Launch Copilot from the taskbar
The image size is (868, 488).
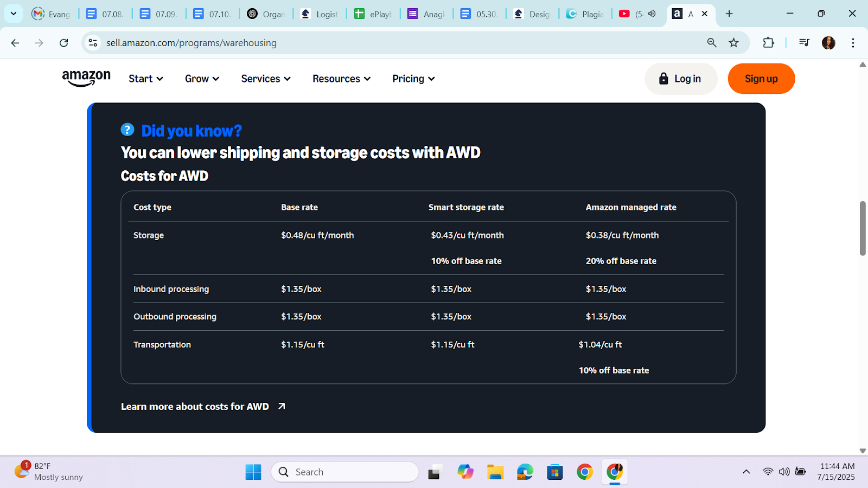tap(465, 472)
